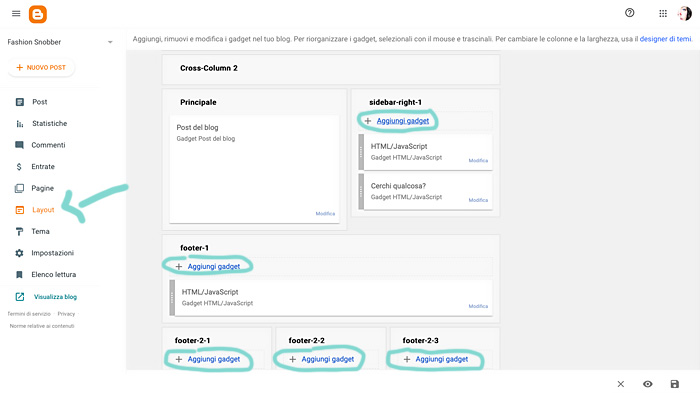Select the Post del blog gadget card

tap(254, 169)
